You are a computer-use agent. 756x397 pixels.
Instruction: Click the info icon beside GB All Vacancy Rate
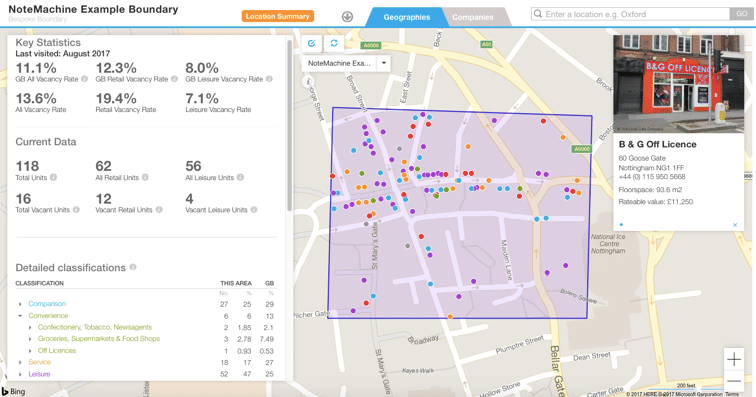pos(84,79)
